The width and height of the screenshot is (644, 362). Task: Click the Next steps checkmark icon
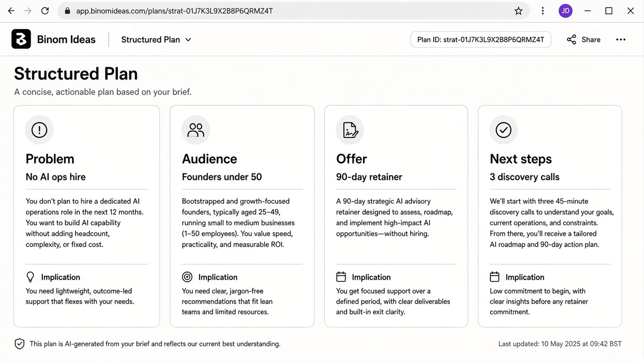click(504, 130)
